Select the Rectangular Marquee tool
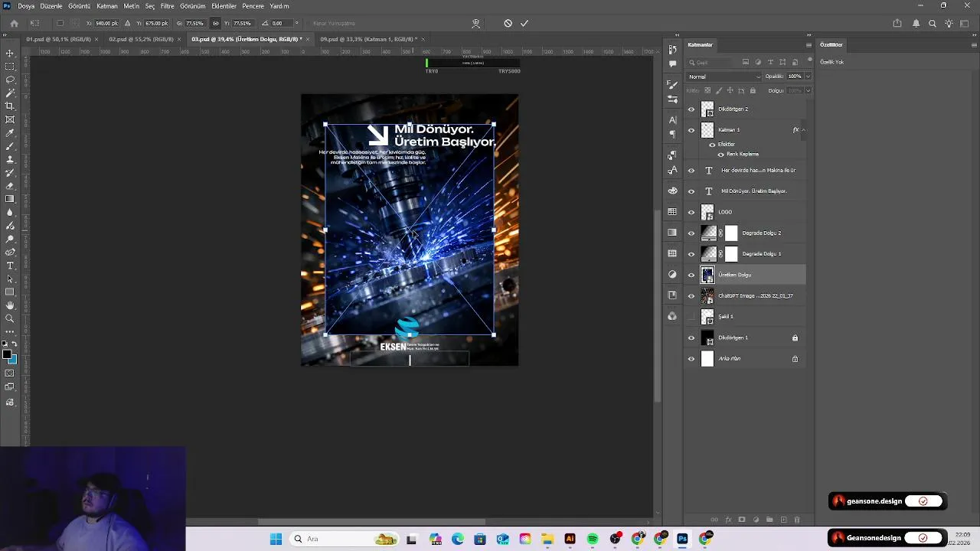The width and height of the screenshot is (980, 551). (x=10, y=67)
